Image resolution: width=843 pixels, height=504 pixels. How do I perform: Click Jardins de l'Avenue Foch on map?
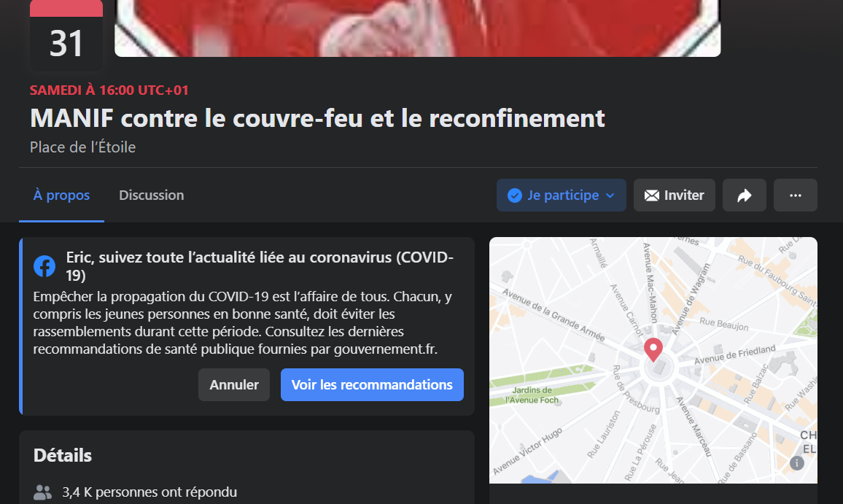click(x=532, y=395)
